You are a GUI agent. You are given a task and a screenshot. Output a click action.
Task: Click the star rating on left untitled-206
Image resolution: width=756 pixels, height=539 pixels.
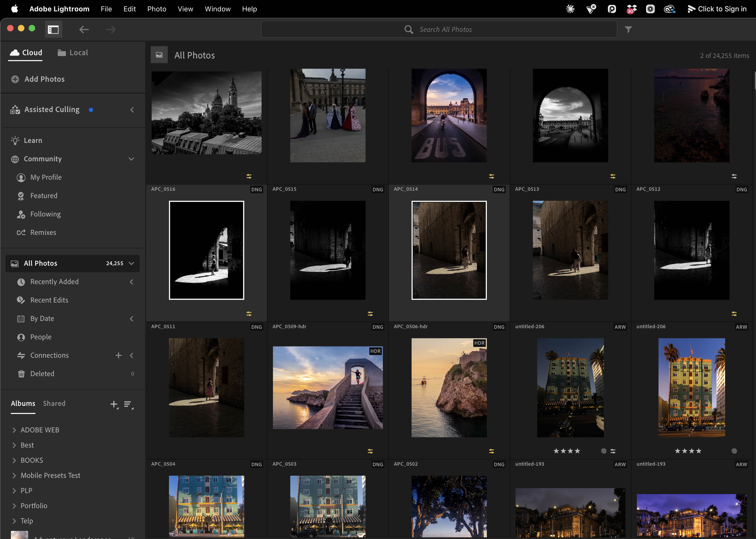click(567, 451)
